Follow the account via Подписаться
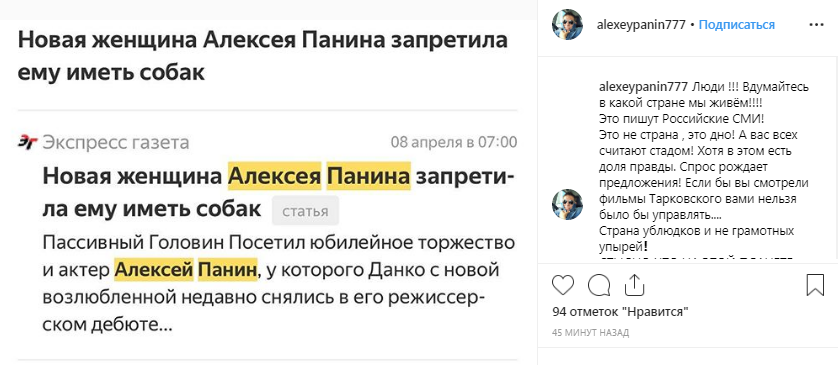Image resolution: width=838 pixels, height=365 pixels. coord(736,25)
